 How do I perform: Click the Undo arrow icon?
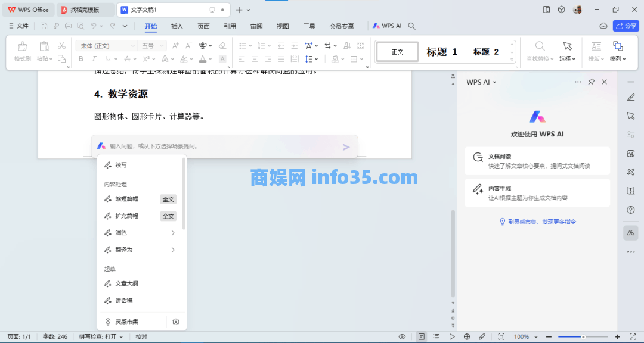point(94,26)
